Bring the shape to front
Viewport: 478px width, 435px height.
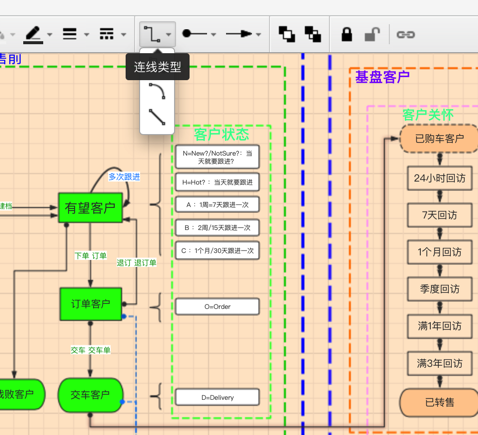click(287, 34)
